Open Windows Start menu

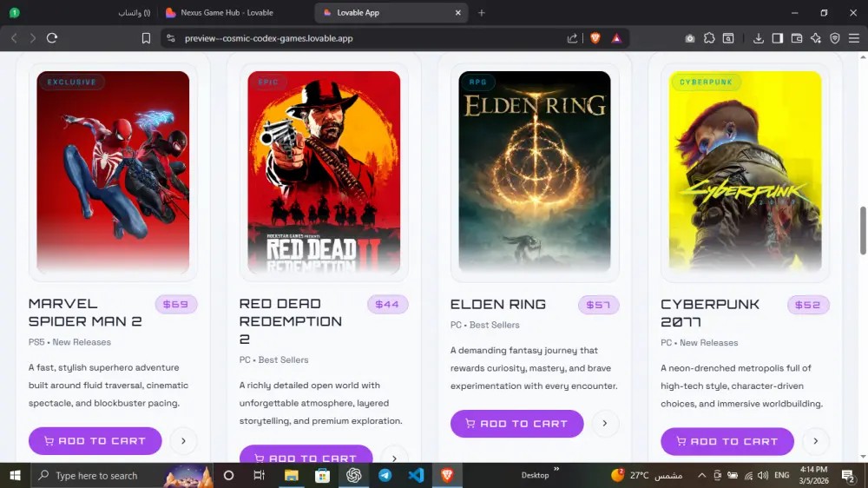15,475
